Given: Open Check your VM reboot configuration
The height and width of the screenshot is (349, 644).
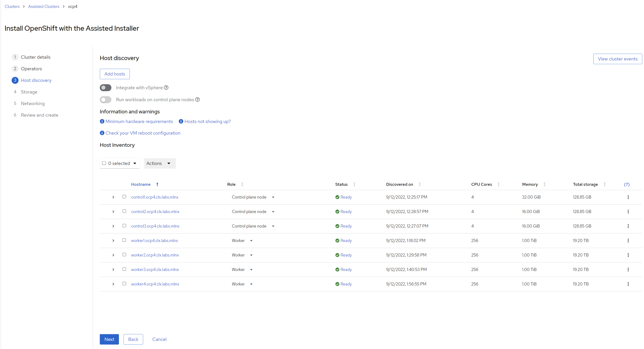Looking at the screenshot, I should 140,133.
